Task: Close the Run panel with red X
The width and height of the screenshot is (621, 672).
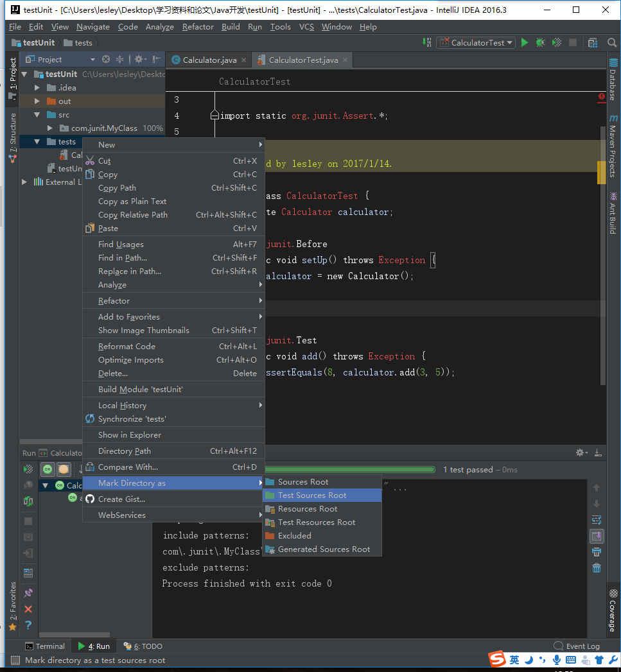Action: tap(28, 609)
